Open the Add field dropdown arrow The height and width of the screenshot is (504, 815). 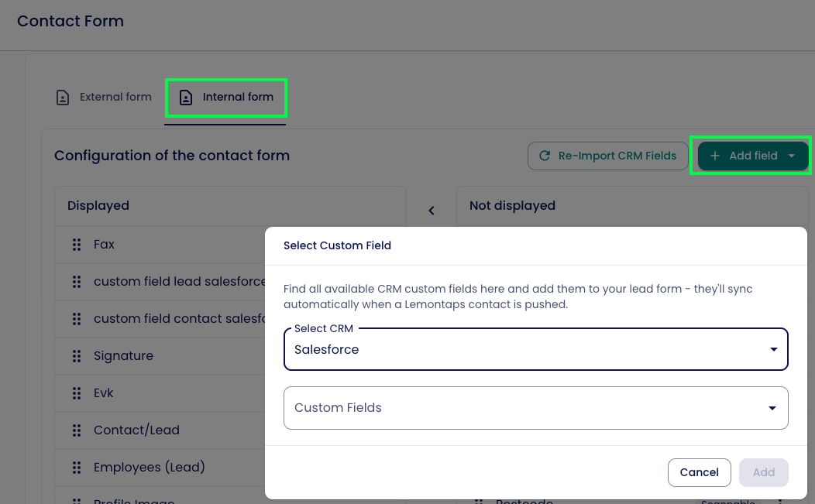point(791,156)
